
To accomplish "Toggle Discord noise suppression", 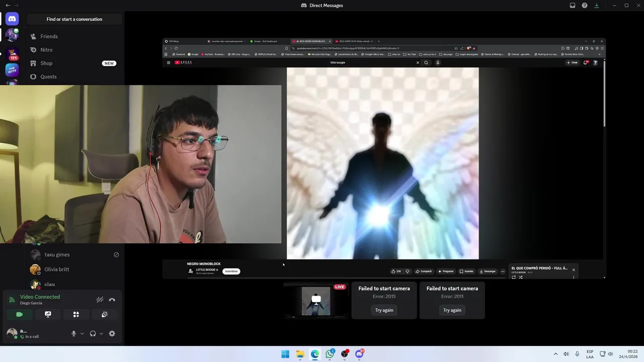I will (x=100, y=300).
